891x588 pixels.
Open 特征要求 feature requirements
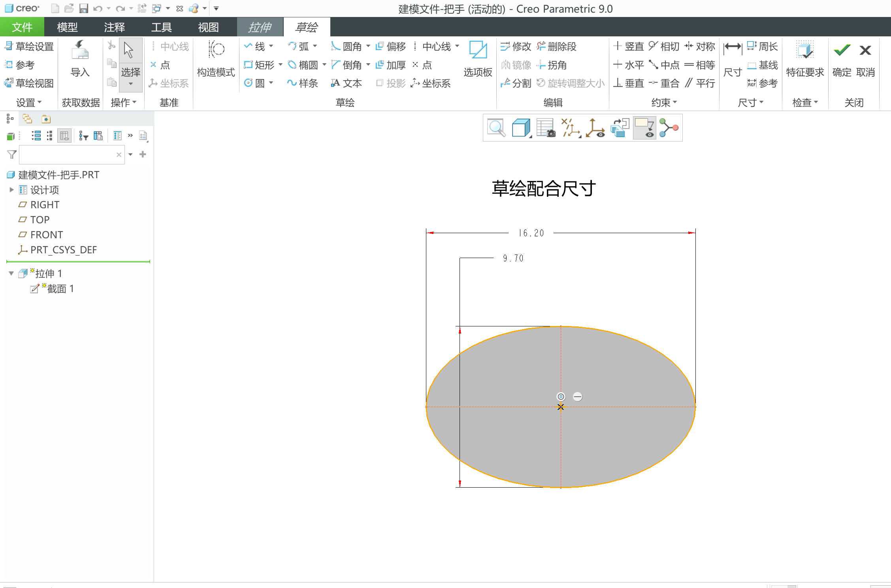(805, 59)
